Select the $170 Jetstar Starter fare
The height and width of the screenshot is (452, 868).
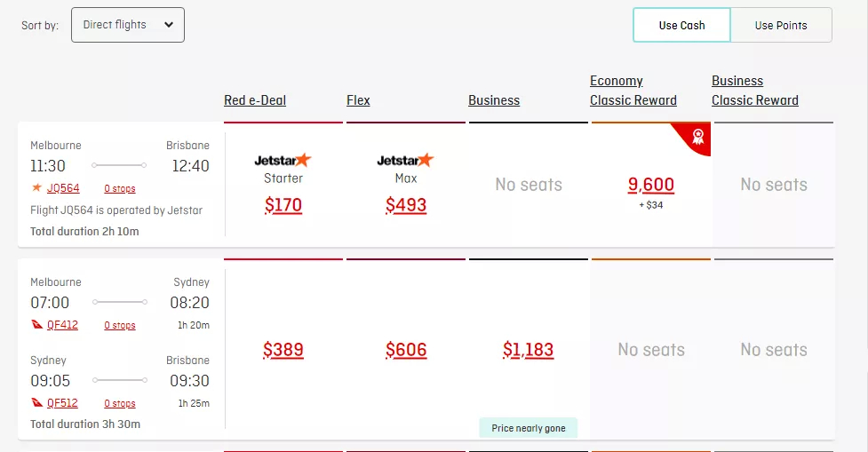[283, 205]
